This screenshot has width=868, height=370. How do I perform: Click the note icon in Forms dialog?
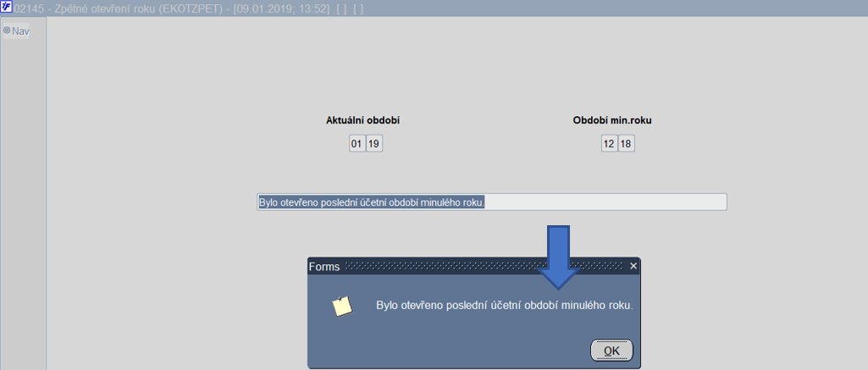[x=342, y=306]
